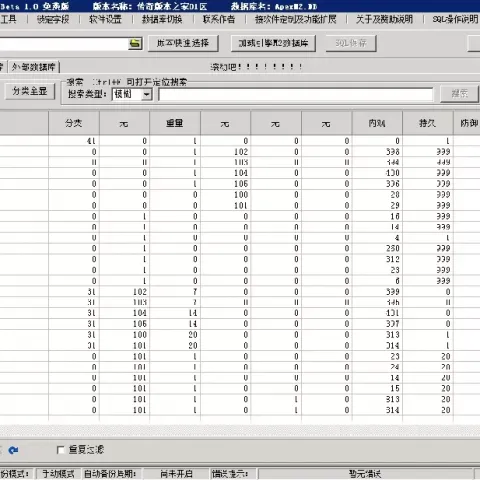Screen dimensions: 480x480
Task: Select the 内观 cell with value 29
Action: tap(377, 205)
